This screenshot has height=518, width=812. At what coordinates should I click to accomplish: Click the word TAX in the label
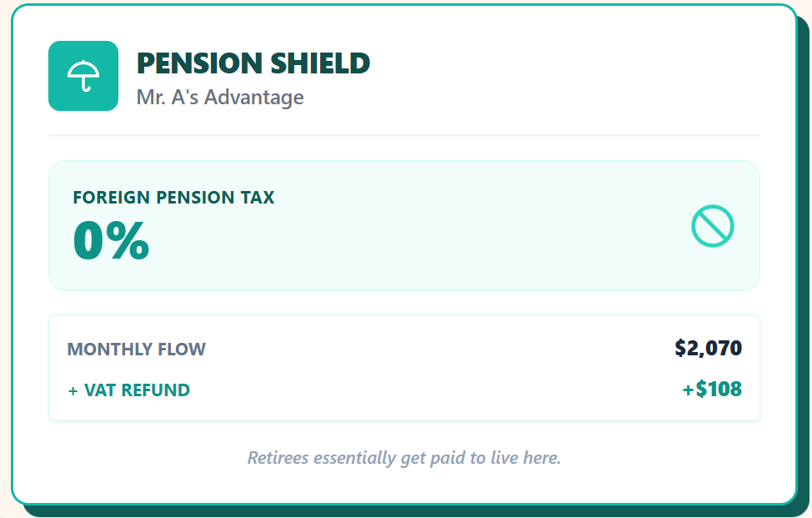point(257,198)
